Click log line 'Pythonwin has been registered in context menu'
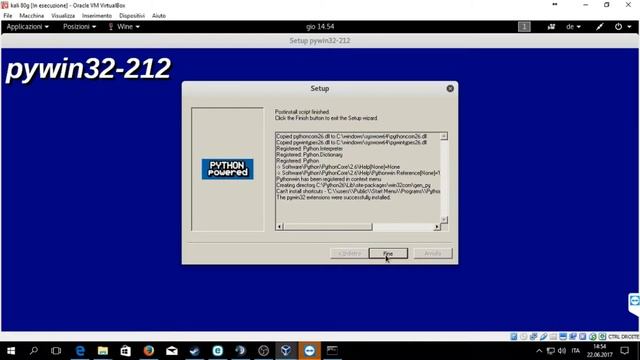This screenshot has height=360, width=640. (329, 179)
